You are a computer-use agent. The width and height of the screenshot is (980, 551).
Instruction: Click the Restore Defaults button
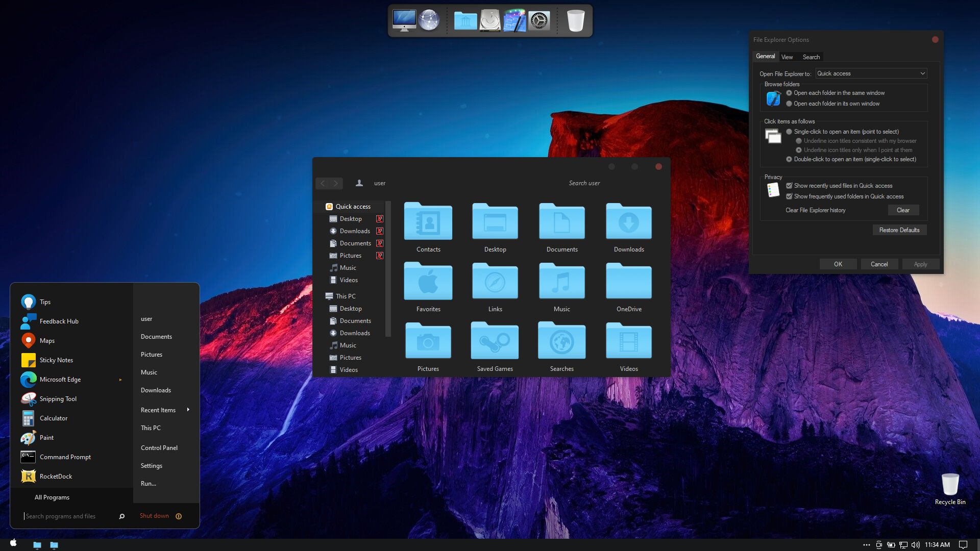[899, 230]
